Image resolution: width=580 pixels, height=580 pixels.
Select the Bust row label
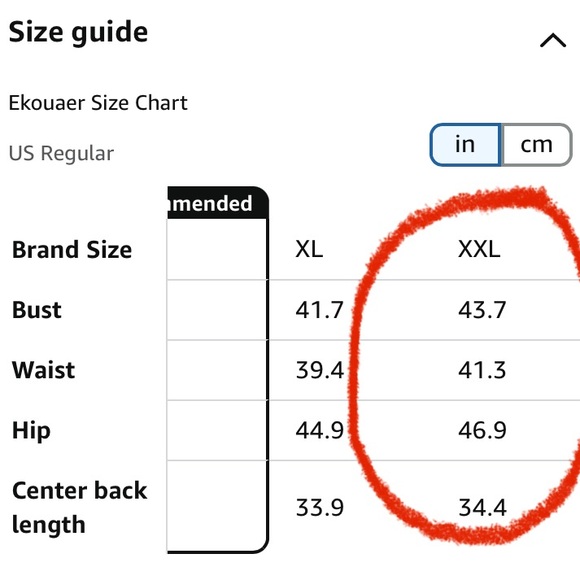37,310
